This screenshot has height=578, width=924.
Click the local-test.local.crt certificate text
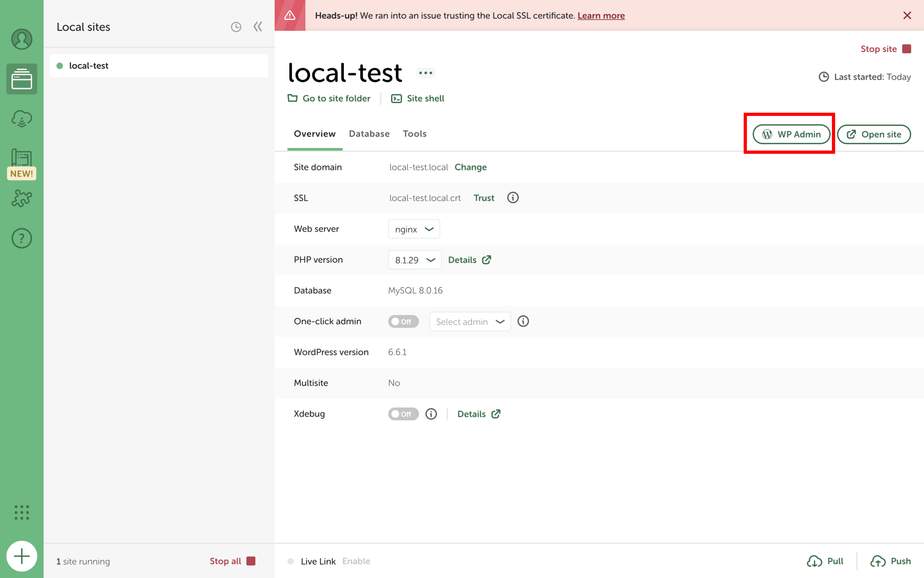425,198
